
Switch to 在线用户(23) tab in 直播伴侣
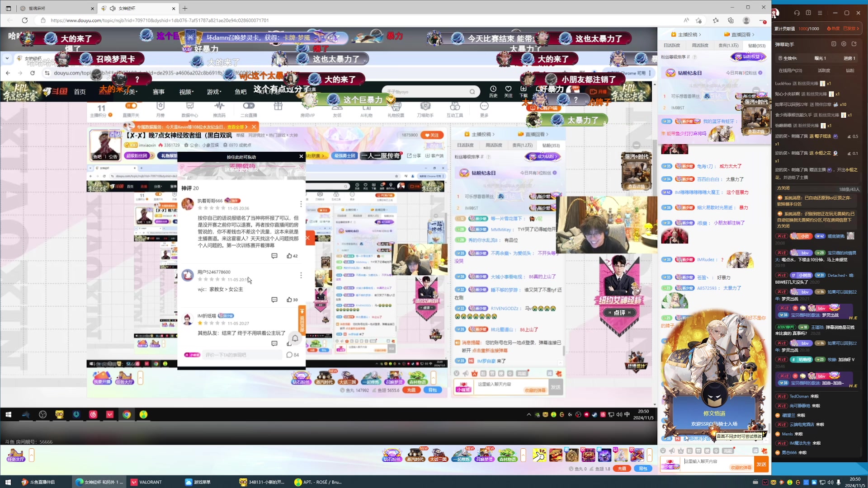pyautogui.click(x=790, y=70)
